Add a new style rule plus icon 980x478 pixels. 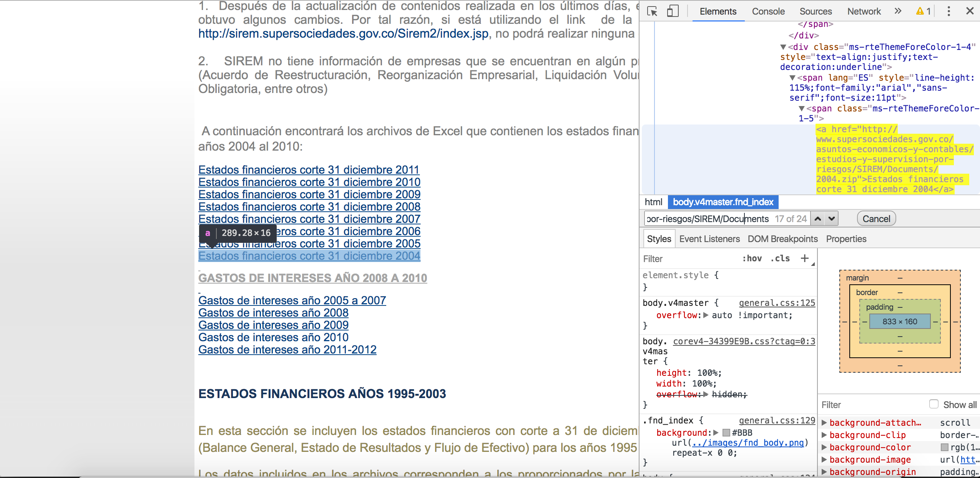pos(804,258)
